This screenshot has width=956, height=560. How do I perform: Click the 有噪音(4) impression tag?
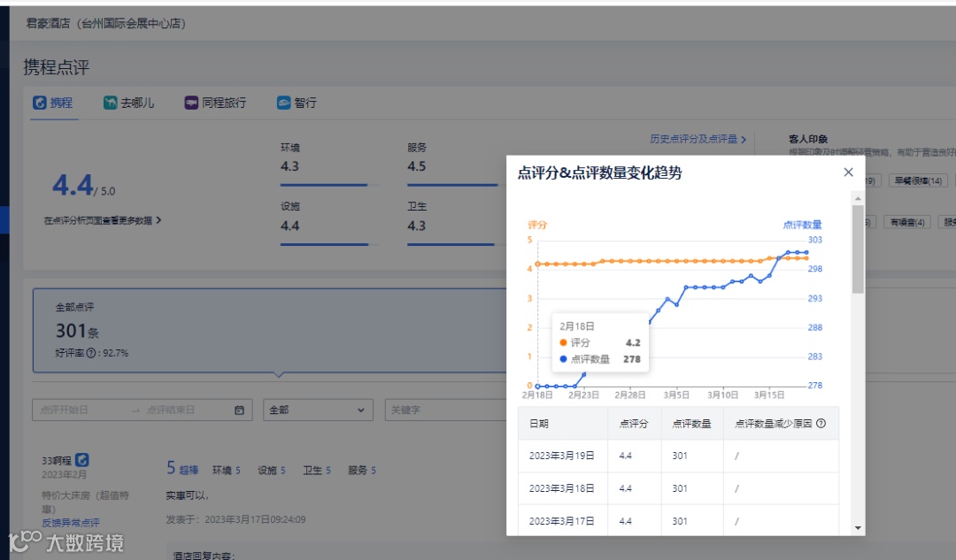click(907, 222)
